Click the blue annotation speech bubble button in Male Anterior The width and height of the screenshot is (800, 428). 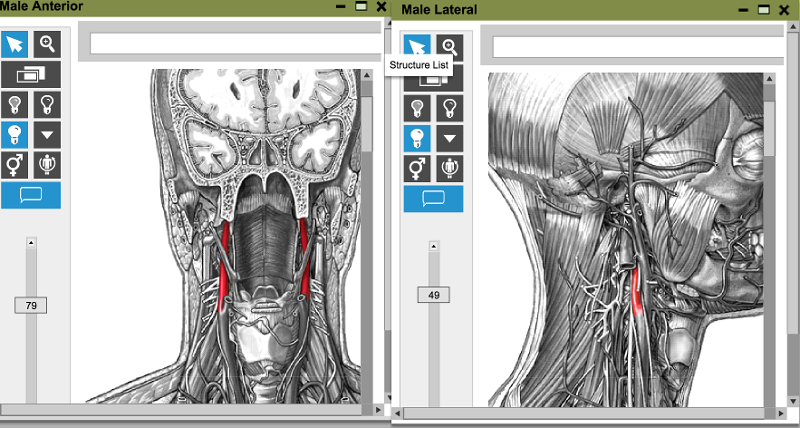31,195
